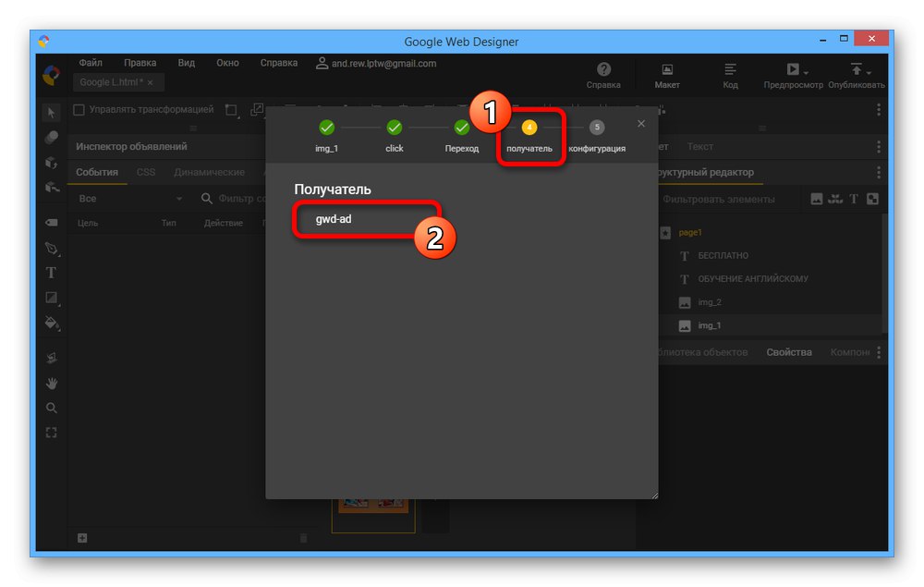
Task: Go to step 5 конфигурация
Action: 596,136
